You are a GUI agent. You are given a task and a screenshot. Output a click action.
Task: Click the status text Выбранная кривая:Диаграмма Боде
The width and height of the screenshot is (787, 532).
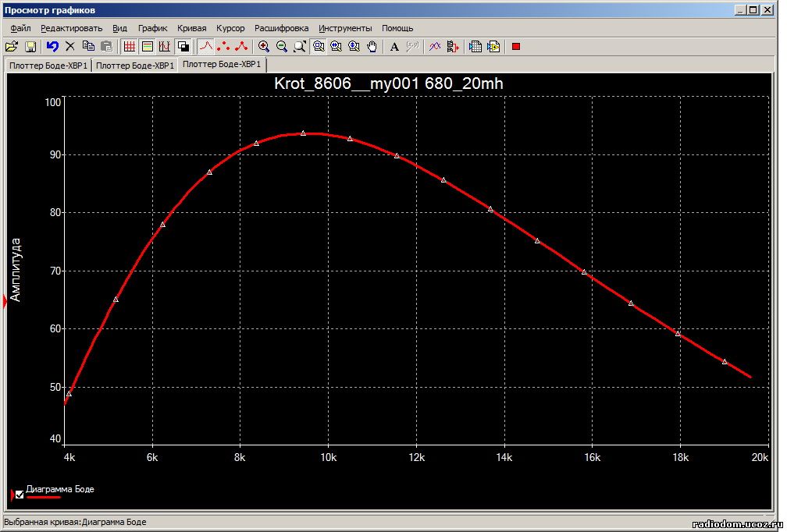click(75, 522)
